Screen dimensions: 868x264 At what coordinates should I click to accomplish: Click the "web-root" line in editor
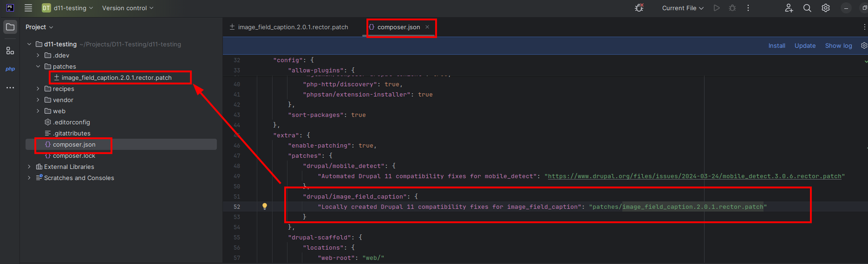(351, 258)
